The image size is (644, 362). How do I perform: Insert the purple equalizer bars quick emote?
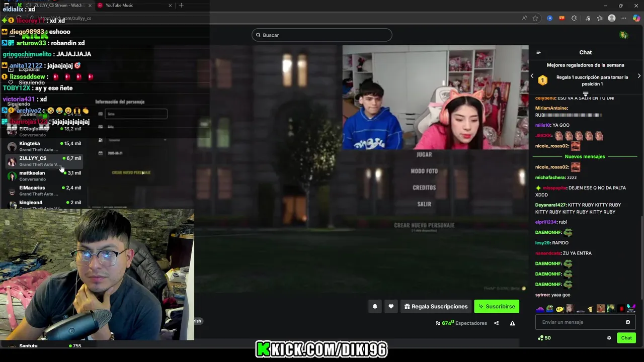(x=540, y=309)
